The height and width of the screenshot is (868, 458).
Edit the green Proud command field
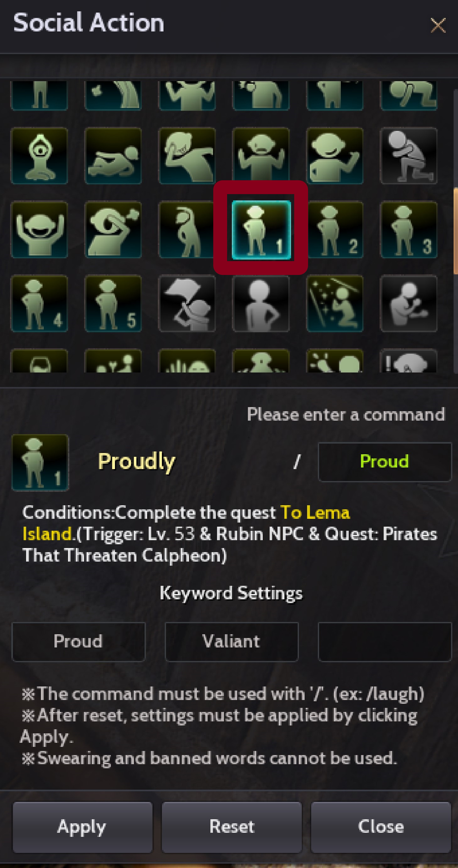[x=385, y=462]
